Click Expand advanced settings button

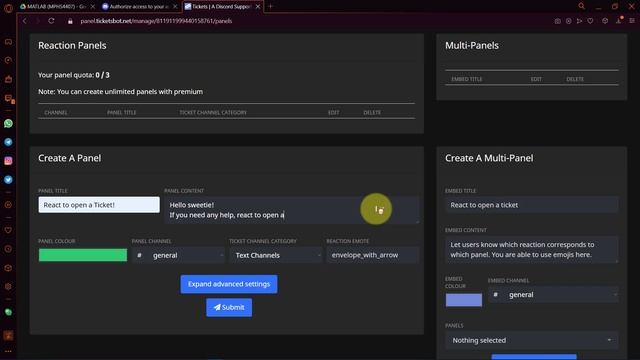(x=229, y=284)
